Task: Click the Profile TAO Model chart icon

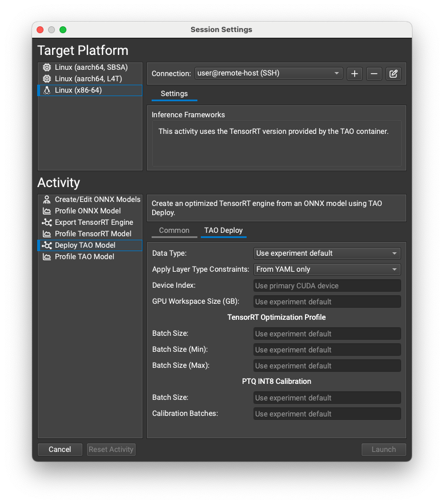Action: 46,256
